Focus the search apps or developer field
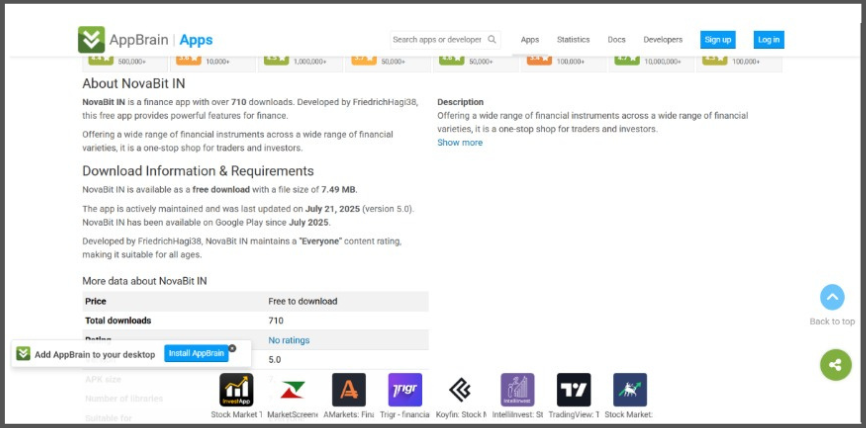The height and width of the screenshot is (428, 866). 437,40
